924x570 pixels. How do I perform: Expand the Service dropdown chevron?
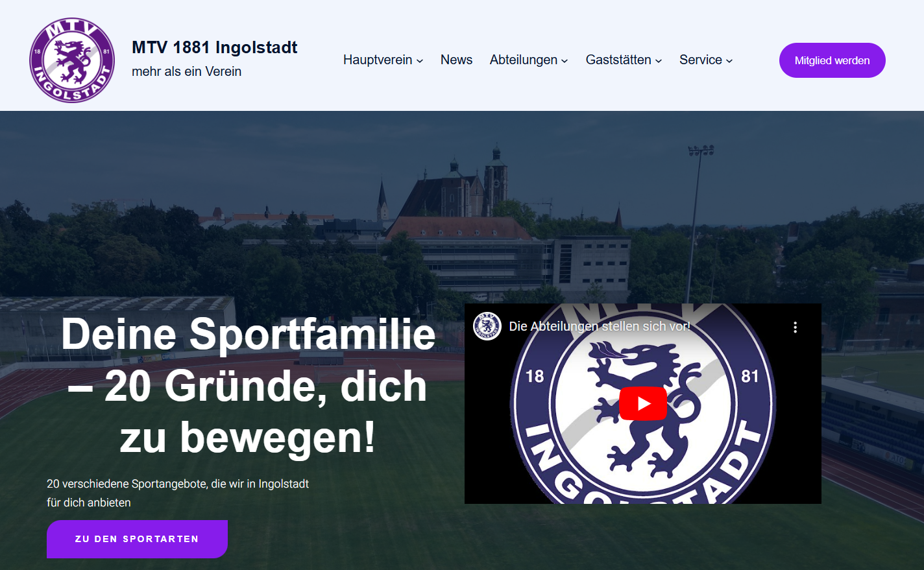pyautogui.click(x=729, y=60)
